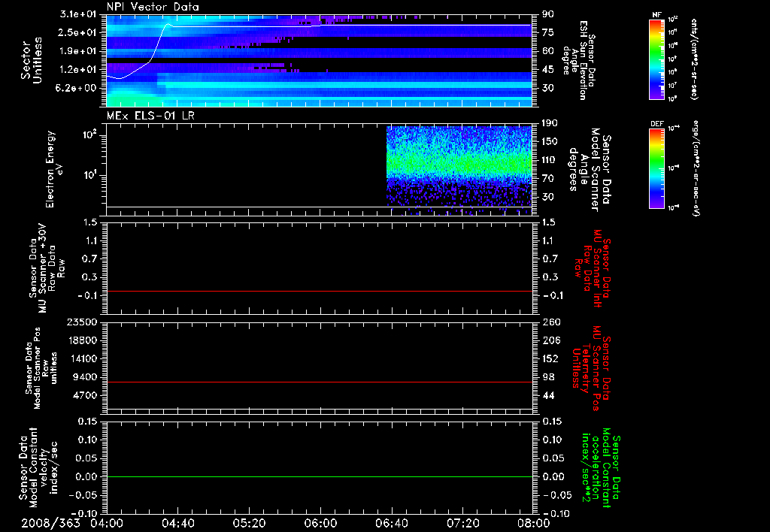Click the red MU Scanner Inh Raw Data label

tap(593, 268)
